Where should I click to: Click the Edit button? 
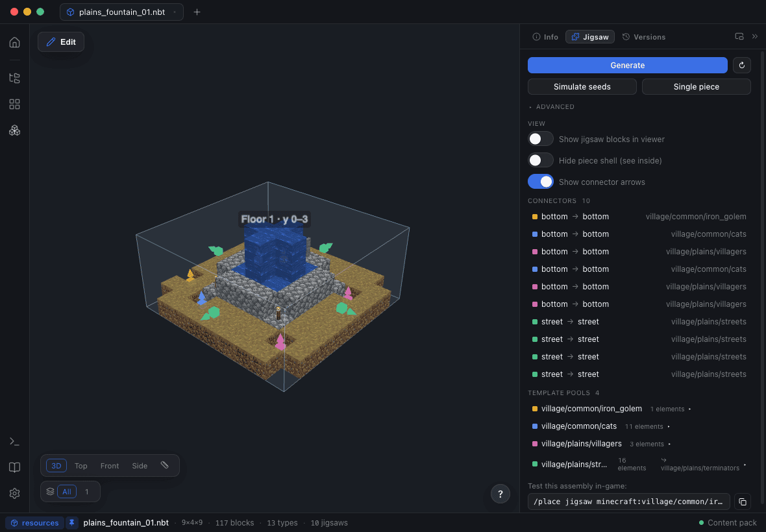click(x=61, y=42)
